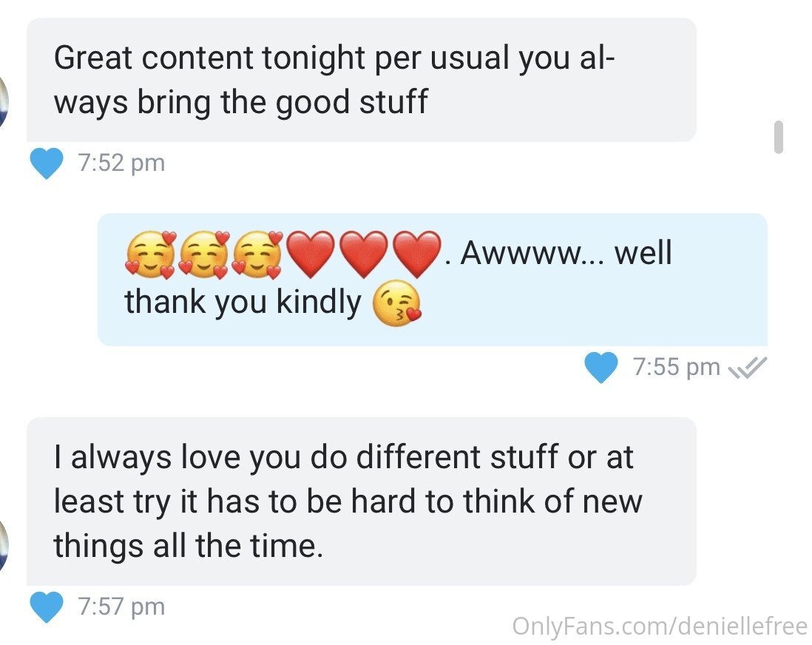Tap the blue heart under 7:52 pm message
Screen dimensions: 812x645
pyautogui.click(x=47, y=163)
